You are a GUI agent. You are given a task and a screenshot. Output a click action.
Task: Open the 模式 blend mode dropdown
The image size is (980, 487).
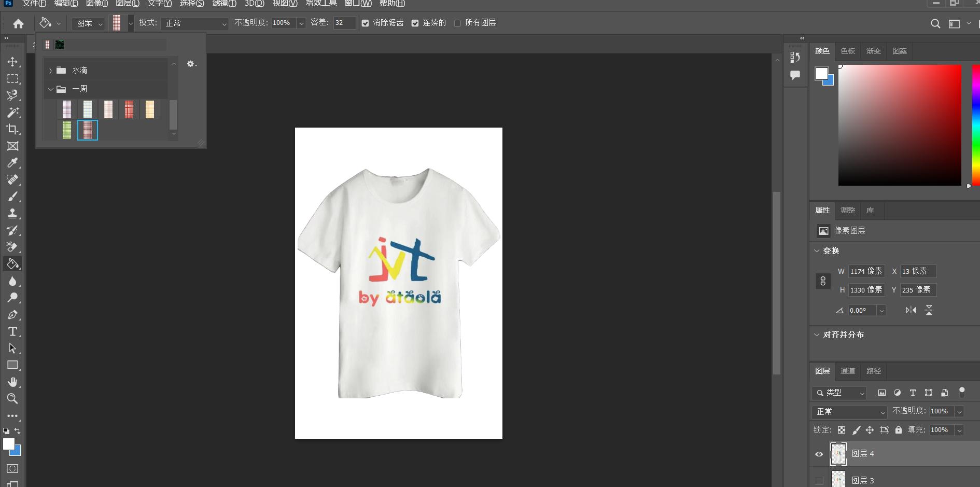point(194,23)
